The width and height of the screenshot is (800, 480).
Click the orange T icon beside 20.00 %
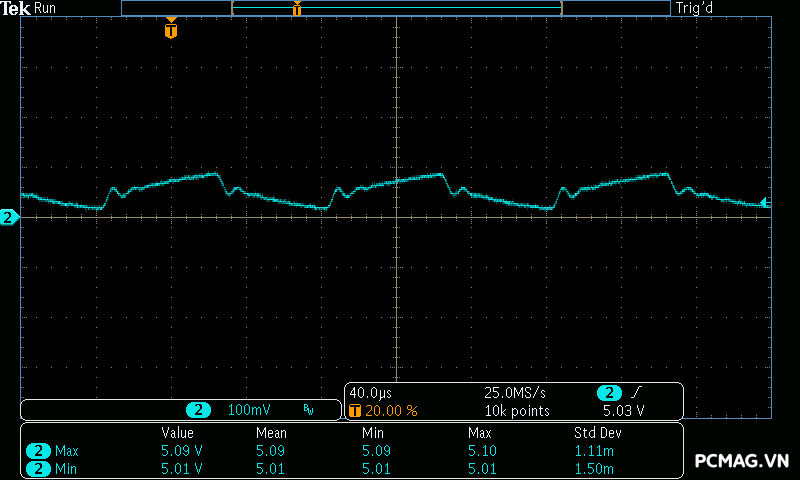pyautogui.click(x=354, y=410)
